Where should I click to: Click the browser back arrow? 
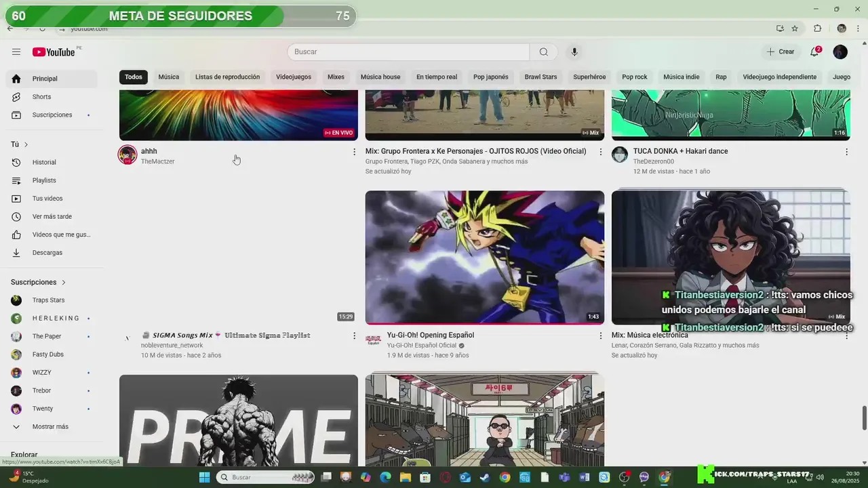[9, 28]
